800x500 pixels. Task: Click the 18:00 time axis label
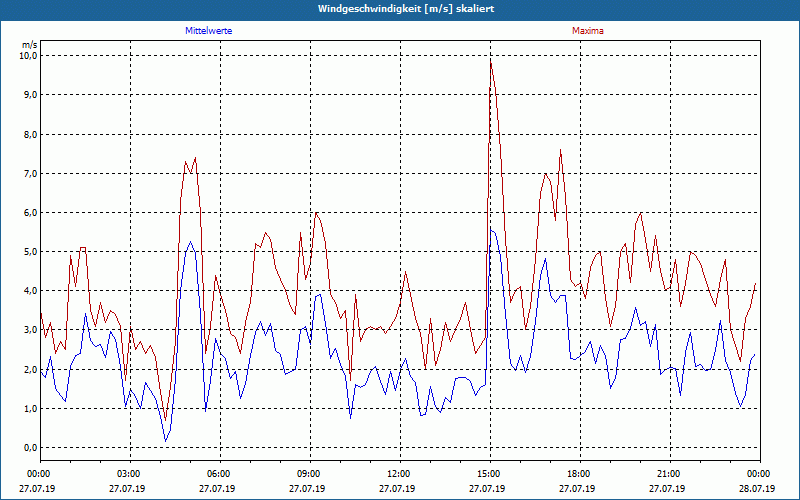580,474
